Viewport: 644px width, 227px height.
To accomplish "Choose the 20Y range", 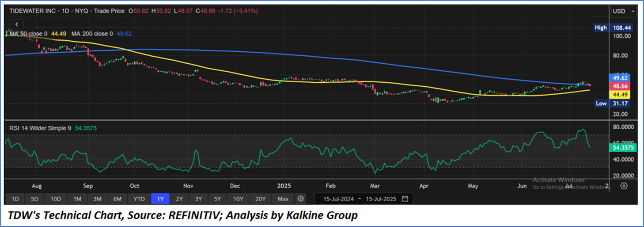I will point(261,199).
